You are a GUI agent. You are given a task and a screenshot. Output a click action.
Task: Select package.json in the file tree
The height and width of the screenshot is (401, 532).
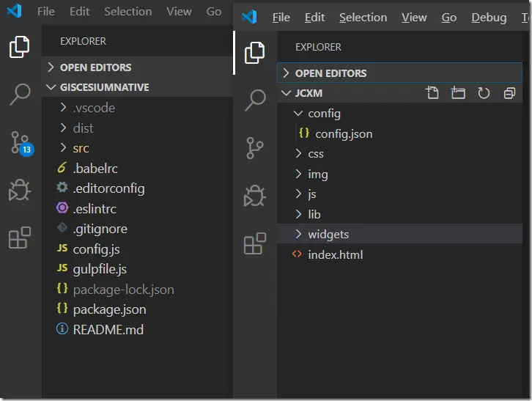pos(109,309)
